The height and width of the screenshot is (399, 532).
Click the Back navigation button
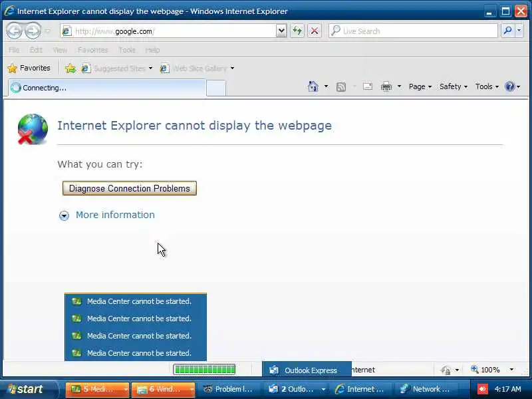click(15, 31)
